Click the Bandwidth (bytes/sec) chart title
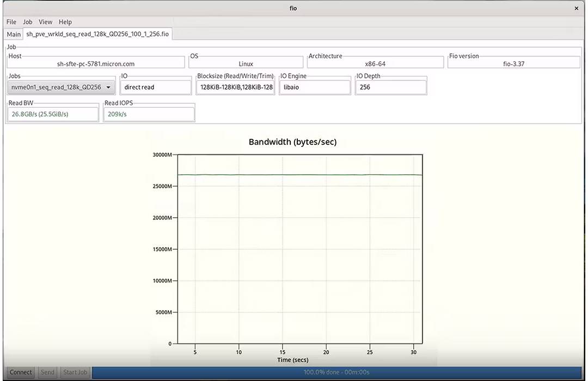This screenshot has width=588, height=381. 292,142
